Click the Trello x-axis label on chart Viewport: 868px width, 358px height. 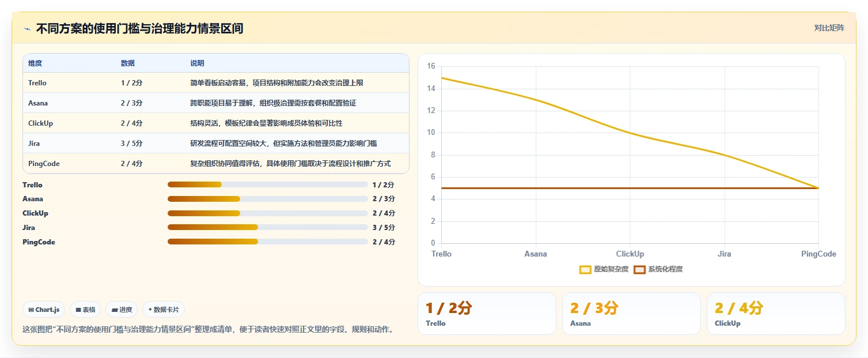point(442,254)
